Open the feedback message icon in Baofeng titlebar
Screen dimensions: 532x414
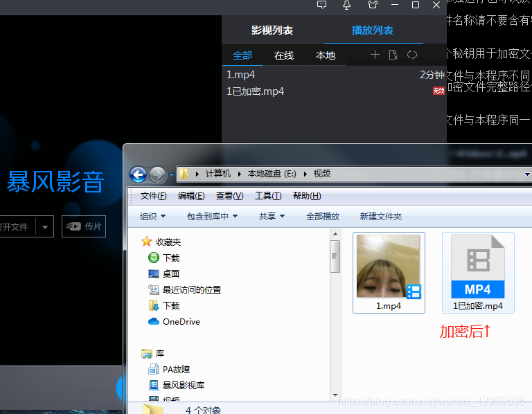coord(321,4)
